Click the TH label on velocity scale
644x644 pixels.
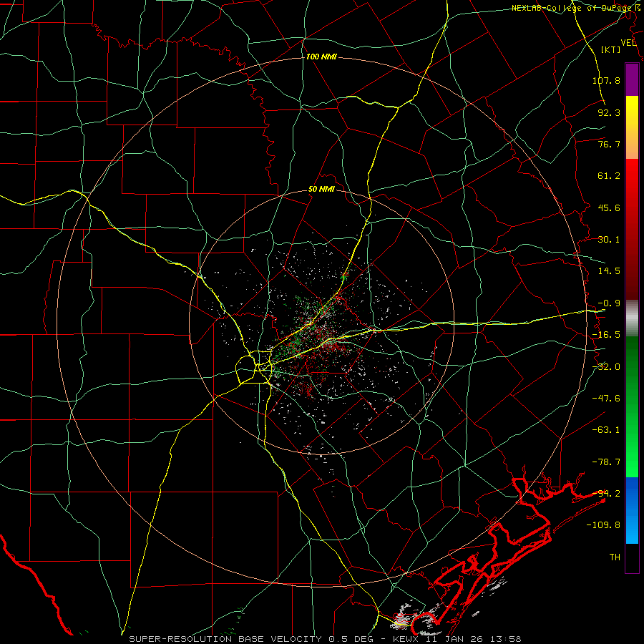[615, 557]
